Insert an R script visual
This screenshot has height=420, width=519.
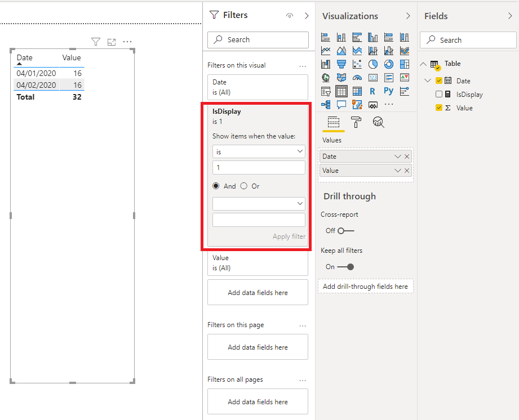point(372,91)
